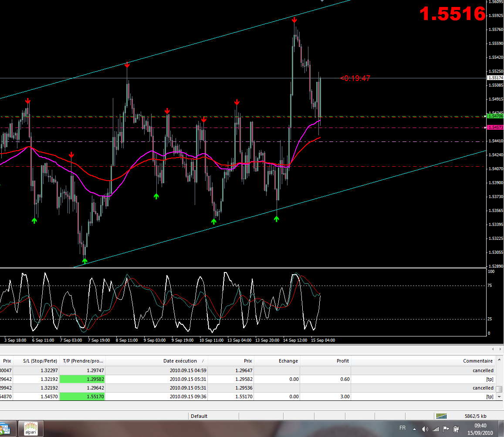
Task: Open the FR input language selector
Action: 403,429
